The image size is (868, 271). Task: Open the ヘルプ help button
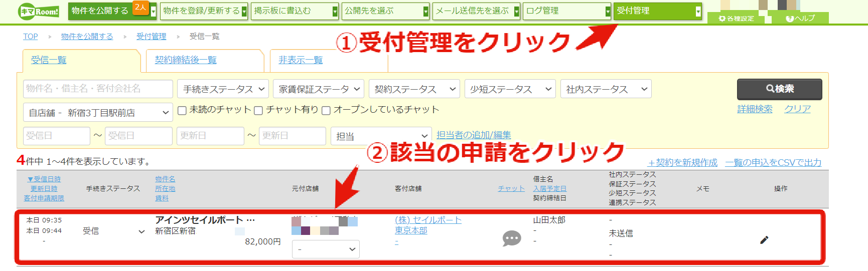pyautogui.click(x=800, y=18)
